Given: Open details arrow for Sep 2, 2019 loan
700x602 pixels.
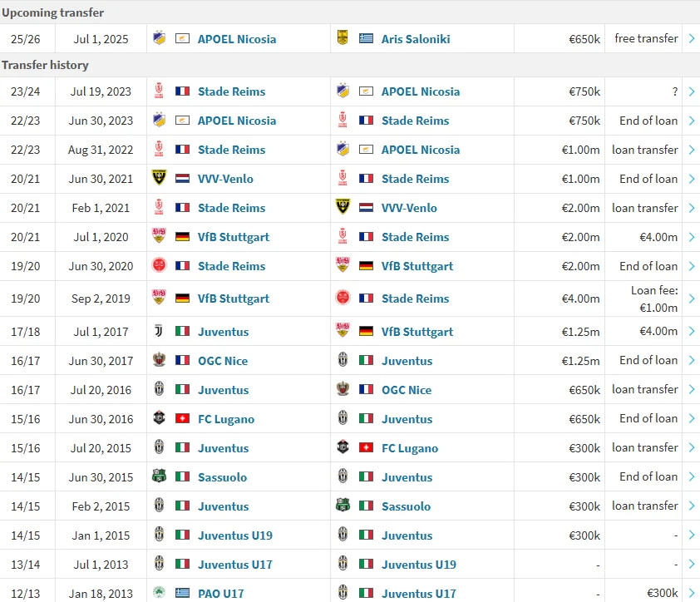Looking at the screenshot, I should pos(691,299).
